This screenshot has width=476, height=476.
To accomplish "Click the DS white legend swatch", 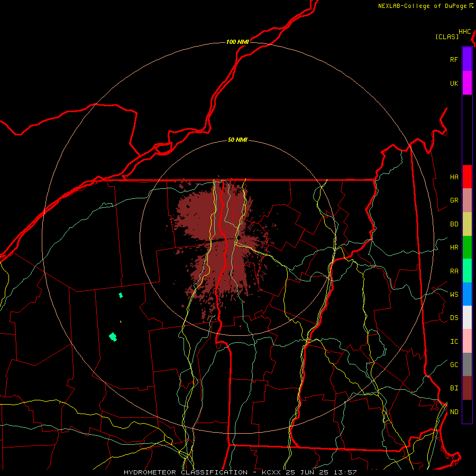I will tap(467, 317).
